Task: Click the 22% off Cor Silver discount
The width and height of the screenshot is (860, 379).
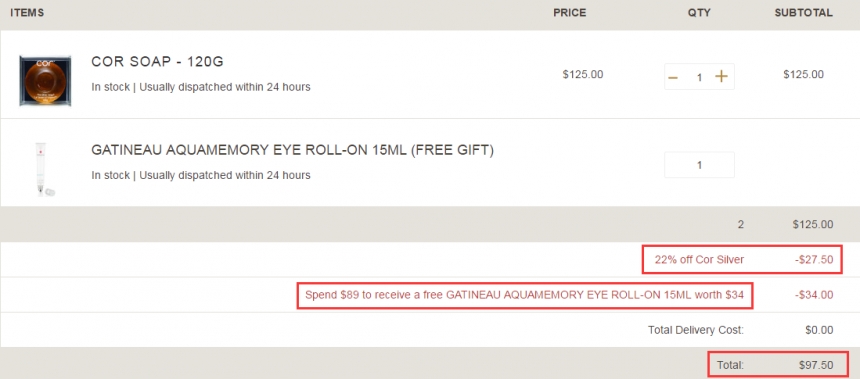Action: (699, 259)
